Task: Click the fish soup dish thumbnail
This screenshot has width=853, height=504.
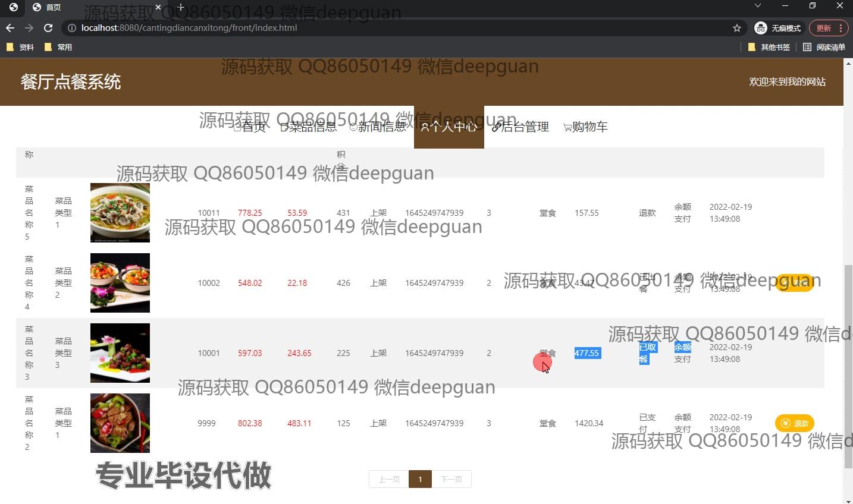Action: [120, 213]
